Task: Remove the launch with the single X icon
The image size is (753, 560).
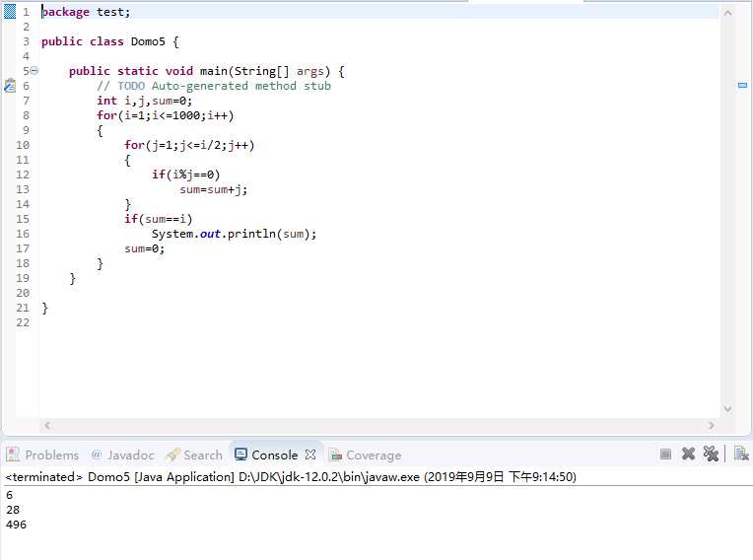Action: click(x=688, y=454)
